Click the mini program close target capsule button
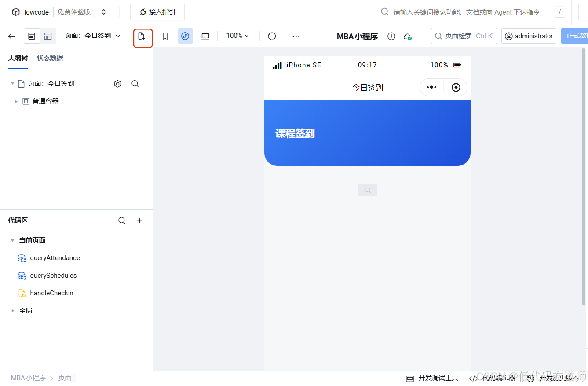The image size is (588, 386). pos(456,87)
